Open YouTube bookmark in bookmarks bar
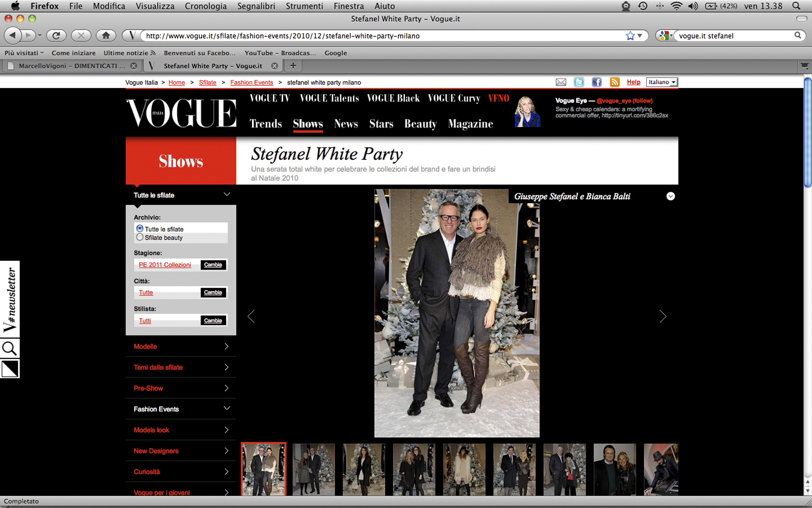812x508 pixels. pos(280,53)
